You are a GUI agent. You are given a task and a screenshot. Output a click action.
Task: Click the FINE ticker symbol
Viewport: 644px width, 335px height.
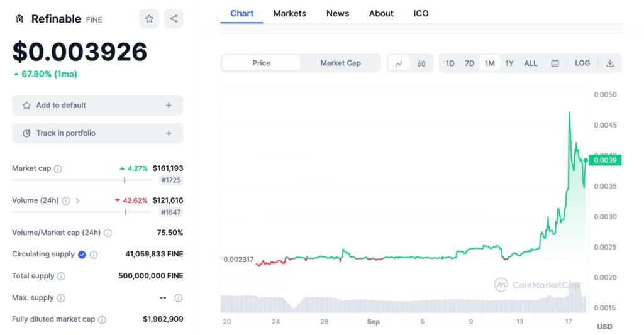click(94, 19)
